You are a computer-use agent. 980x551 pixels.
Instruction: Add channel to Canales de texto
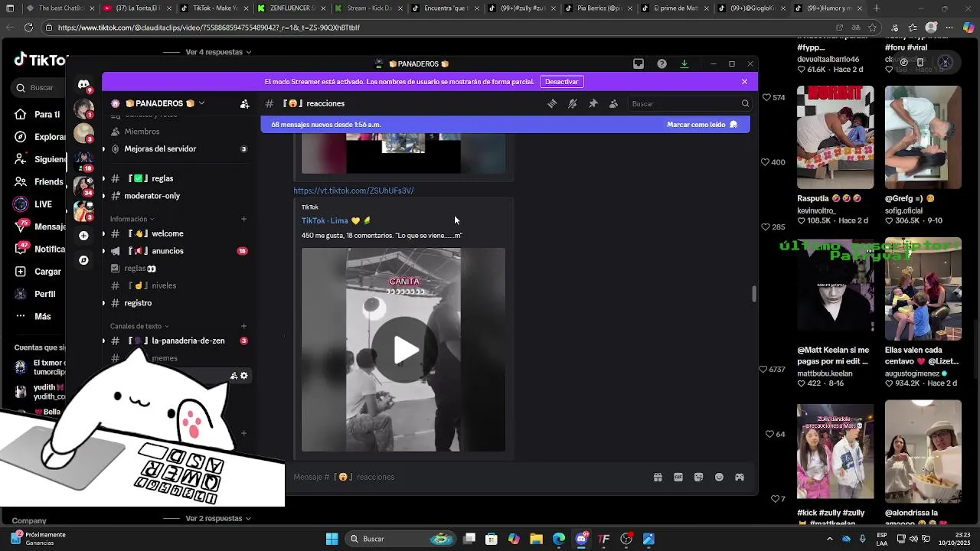[244, 326]
